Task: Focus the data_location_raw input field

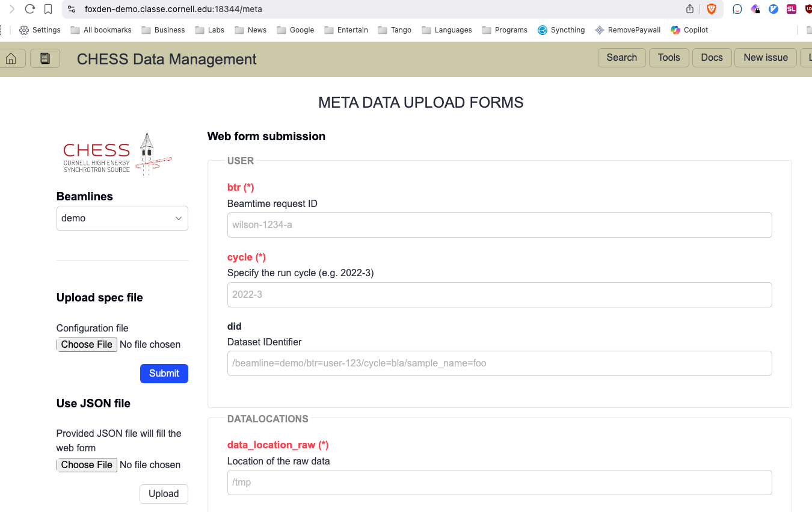Action: coord(500,483)
